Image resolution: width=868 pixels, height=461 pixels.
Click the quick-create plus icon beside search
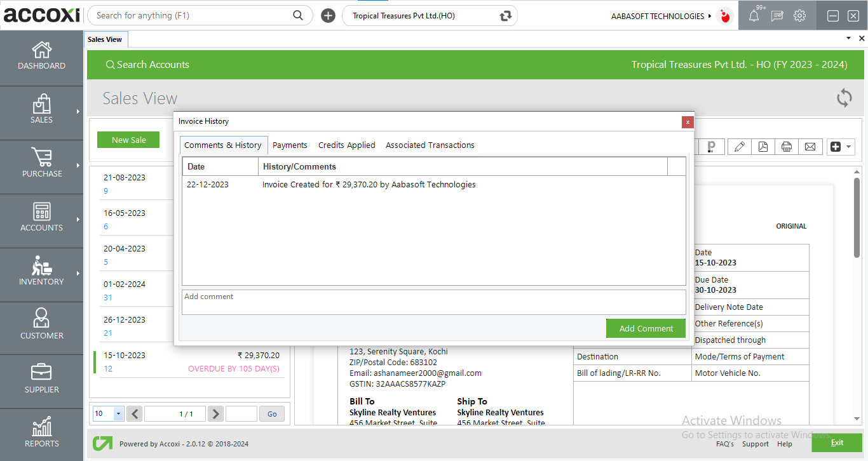pos(328,16)
